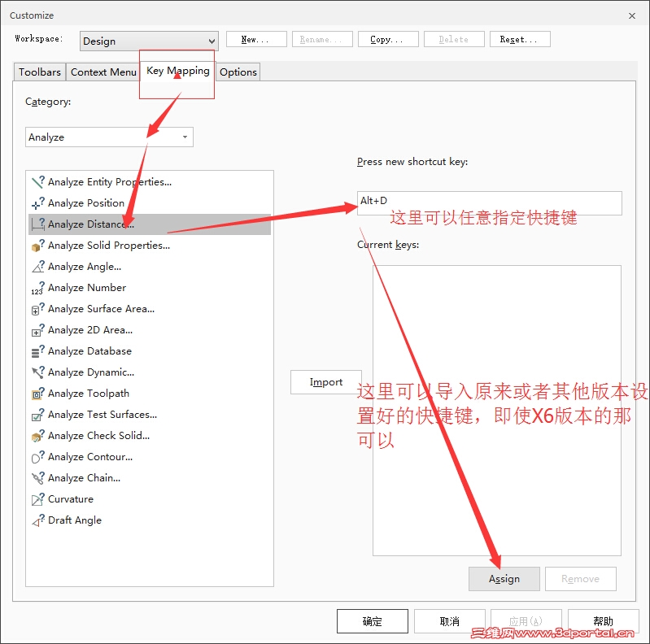Click the Analyze Number icon
Image resolution: width=650 pixels, height=644 pixels.
pos(38,287)
